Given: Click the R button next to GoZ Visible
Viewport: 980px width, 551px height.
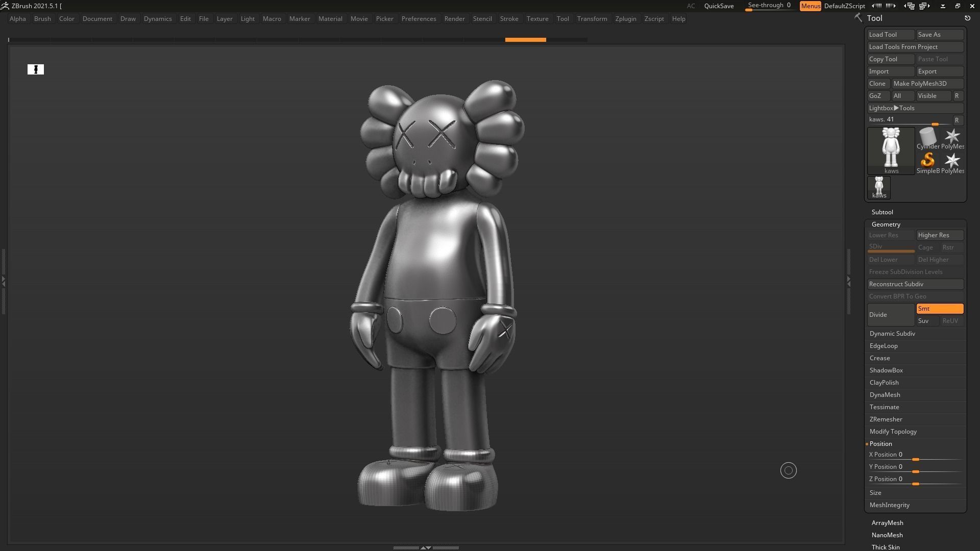Looking at the screenshot, I should [x=958, y=96].
